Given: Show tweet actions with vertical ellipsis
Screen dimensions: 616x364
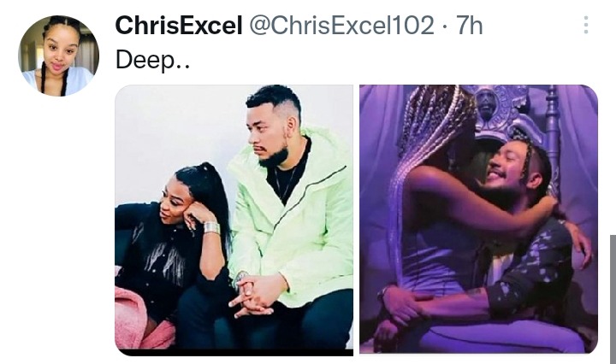Looking at the screenshot, I should [x=586, y=25].
